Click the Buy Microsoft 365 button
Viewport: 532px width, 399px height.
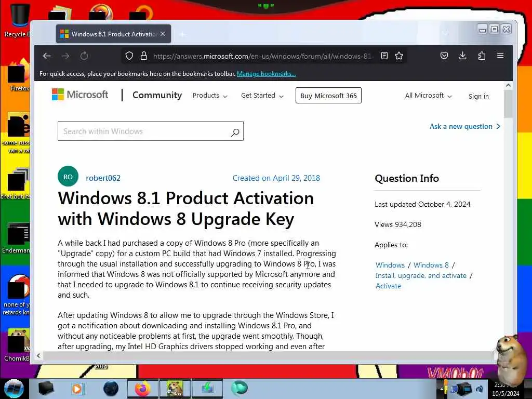pyautogui.click(x=328, y=96)
